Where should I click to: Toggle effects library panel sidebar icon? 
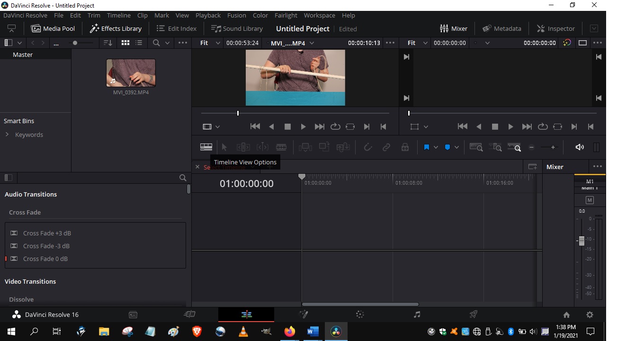click(8, 178)
